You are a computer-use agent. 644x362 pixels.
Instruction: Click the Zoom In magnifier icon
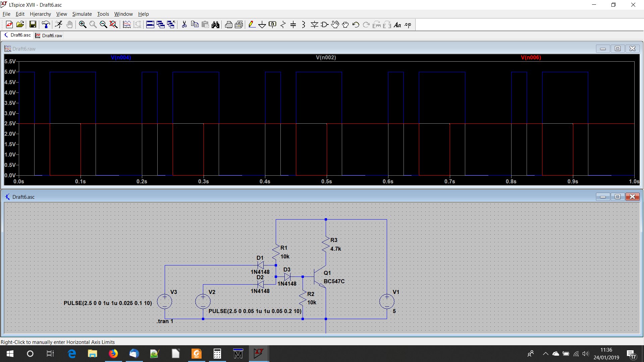[83, 24]
